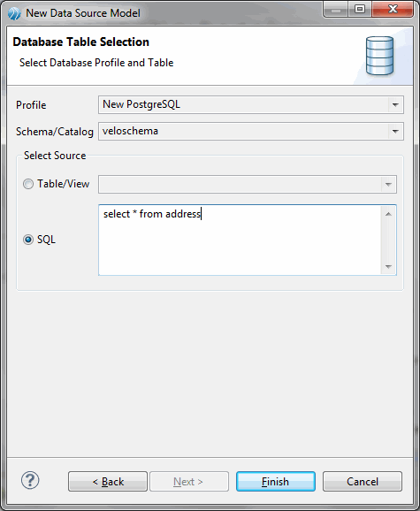Close the dialog with the red X
The height and width of the screenshot is (511, 420).
tap(393, 10)
